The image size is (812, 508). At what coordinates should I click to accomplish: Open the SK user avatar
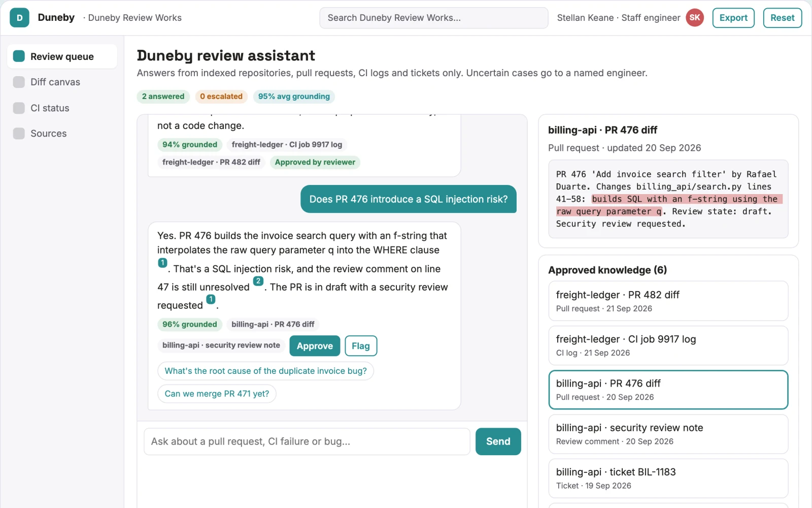tap(695, 18)
